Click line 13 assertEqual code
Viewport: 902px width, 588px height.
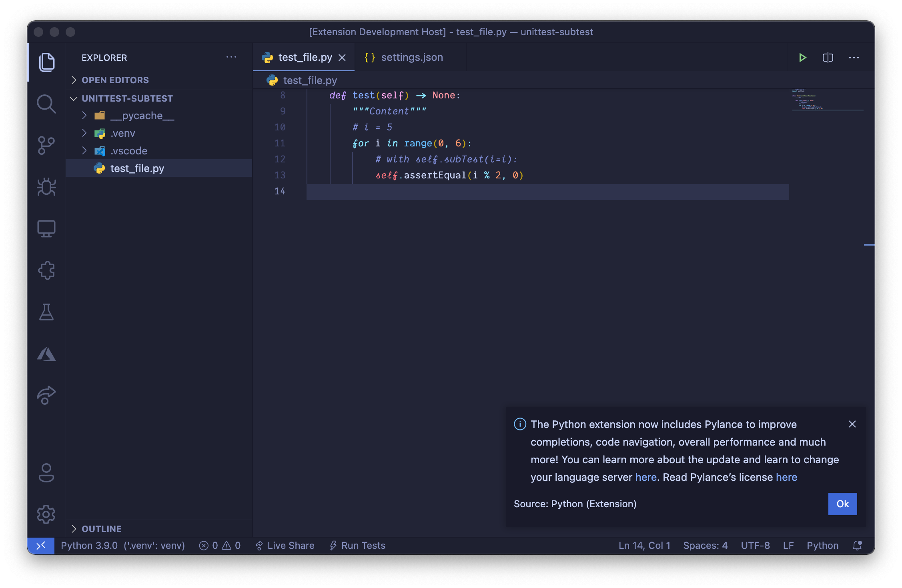[x=449, y=175]
